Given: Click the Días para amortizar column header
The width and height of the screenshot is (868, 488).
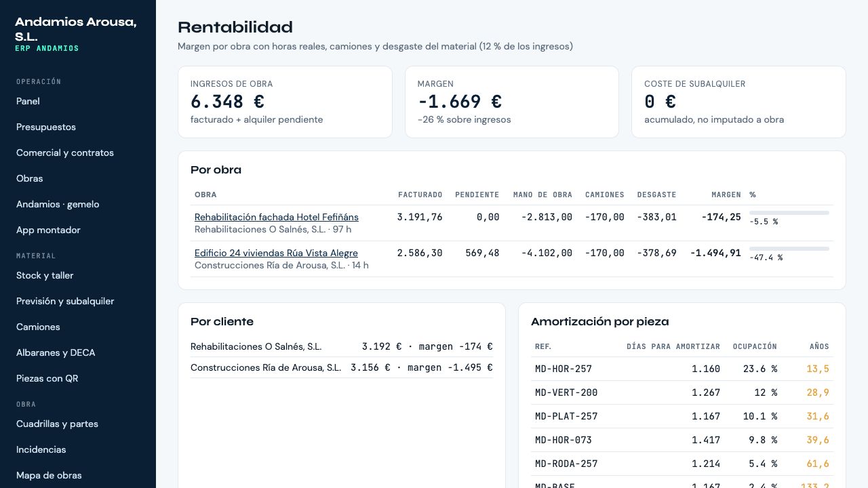Looking at the screenshot, I should pyautogui.click(x=673, y=346).
